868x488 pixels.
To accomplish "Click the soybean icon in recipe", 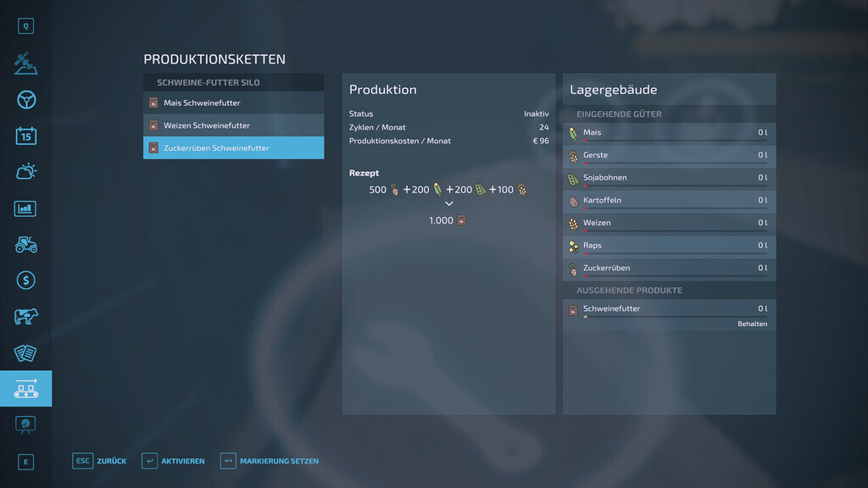I will click(x=480, y=190).
